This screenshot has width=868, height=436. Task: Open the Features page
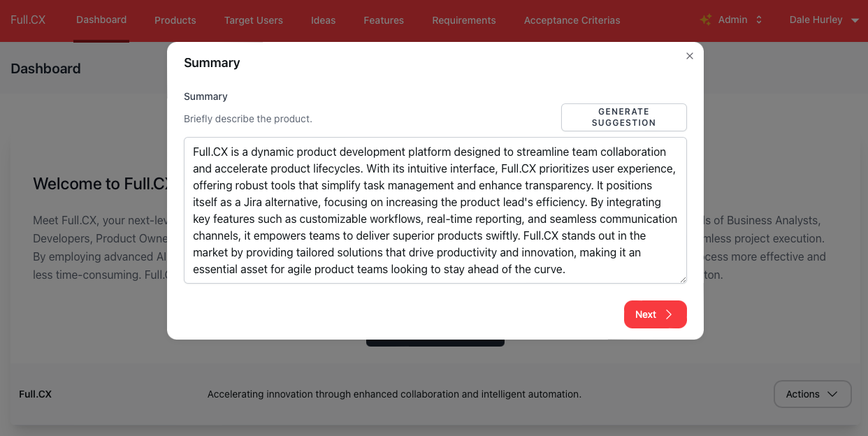[384, 20]
